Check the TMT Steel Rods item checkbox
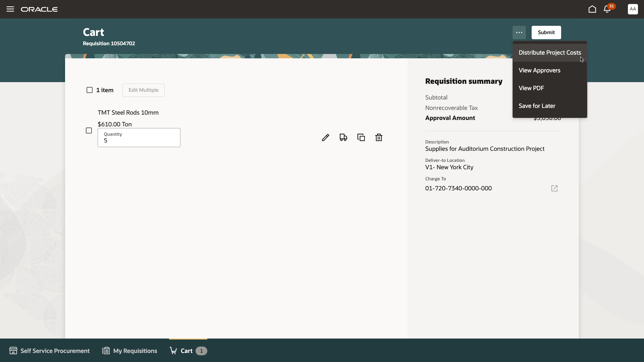 (89, 131)
